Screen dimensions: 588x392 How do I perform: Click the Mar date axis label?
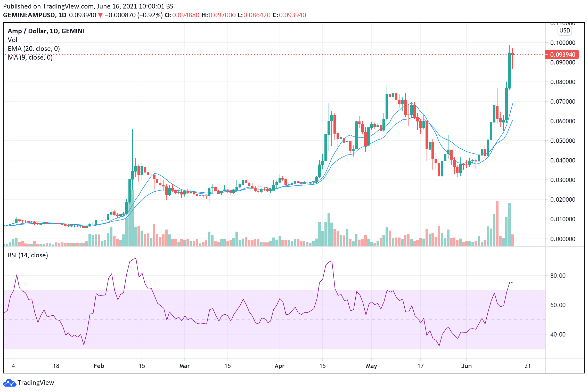185,366
